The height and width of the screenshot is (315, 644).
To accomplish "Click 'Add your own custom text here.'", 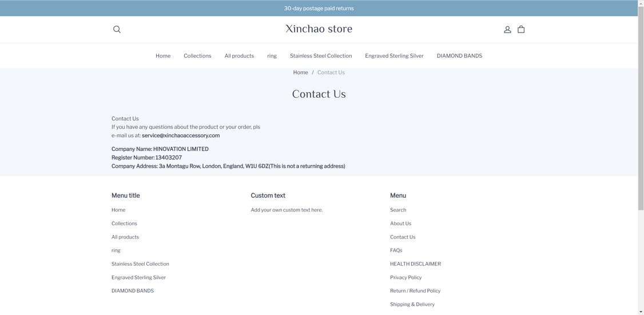I will (287, 210).
